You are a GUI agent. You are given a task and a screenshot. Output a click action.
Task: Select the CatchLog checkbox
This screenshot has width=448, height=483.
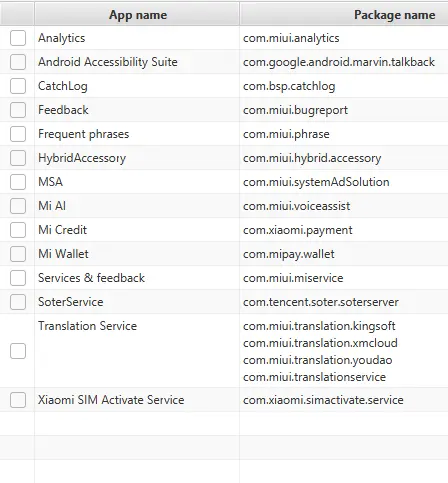(x=18, y=86)
